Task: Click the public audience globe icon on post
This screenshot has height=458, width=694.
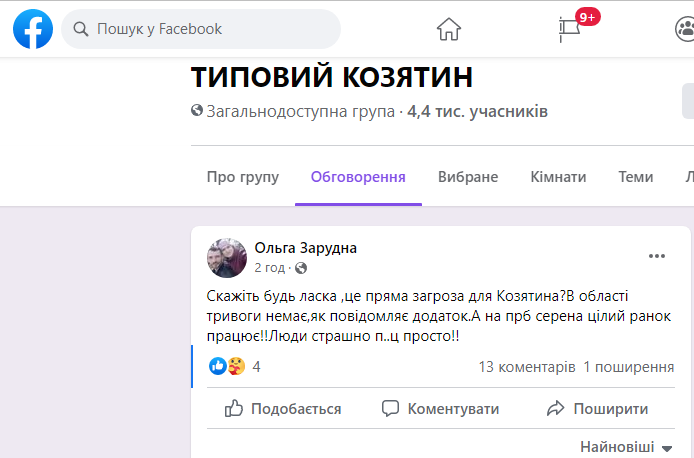Action: [x=301, y=268]
